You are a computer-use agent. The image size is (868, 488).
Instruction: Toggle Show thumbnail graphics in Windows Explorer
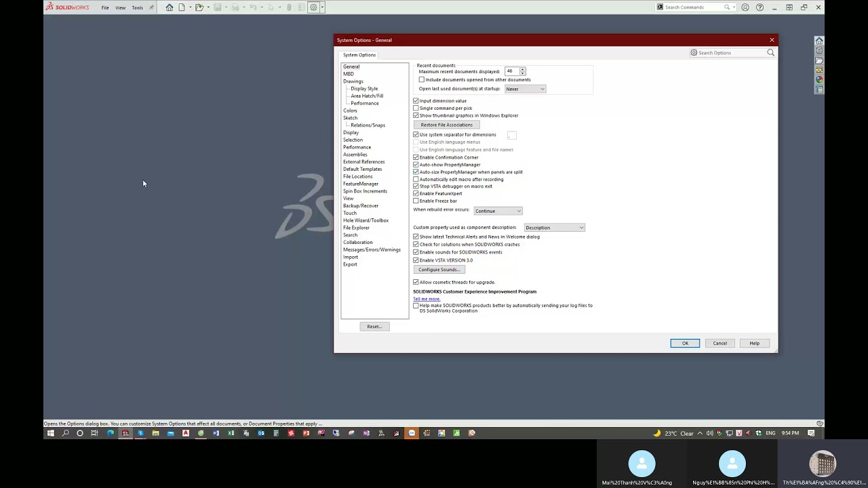tap(416, 116)
